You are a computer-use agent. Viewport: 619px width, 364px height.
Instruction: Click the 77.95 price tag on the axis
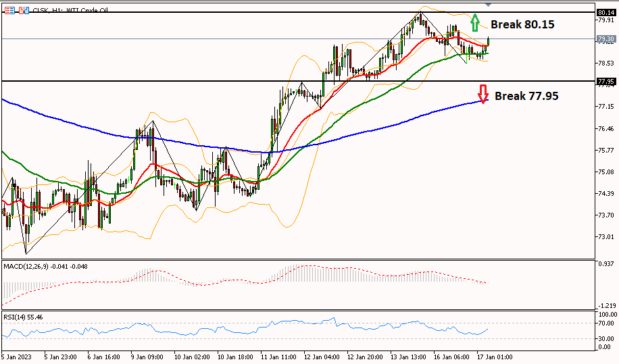(x=605, y=82)
